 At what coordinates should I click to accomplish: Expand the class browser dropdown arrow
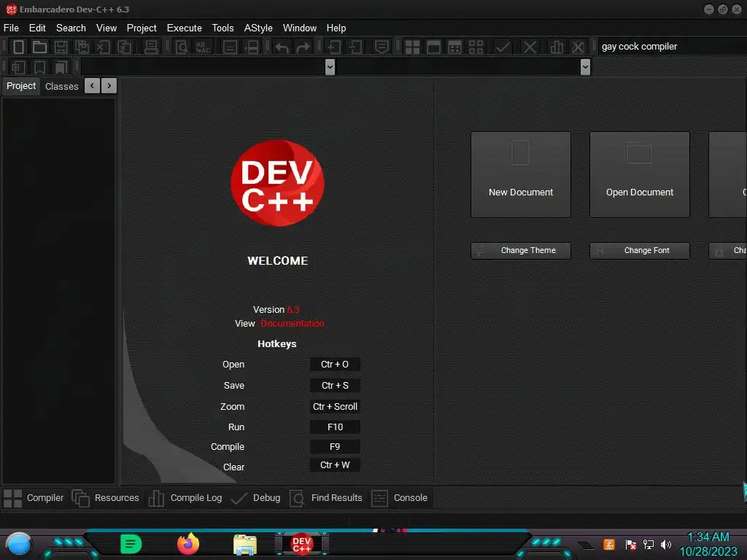point(330,67)
